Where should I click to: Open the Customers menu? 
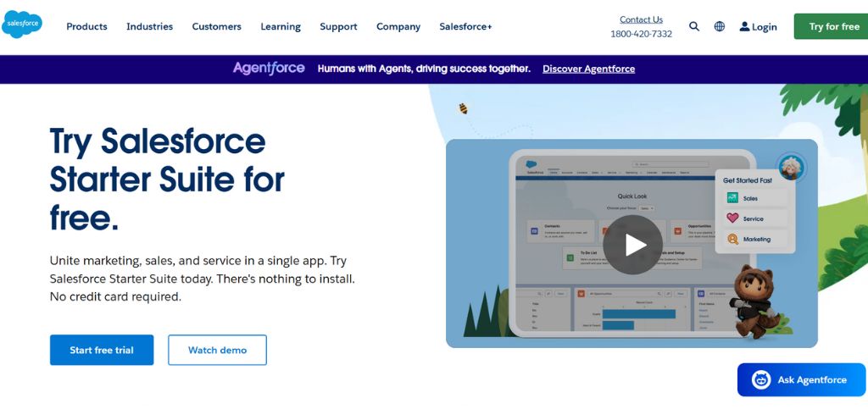coord(216,26)
